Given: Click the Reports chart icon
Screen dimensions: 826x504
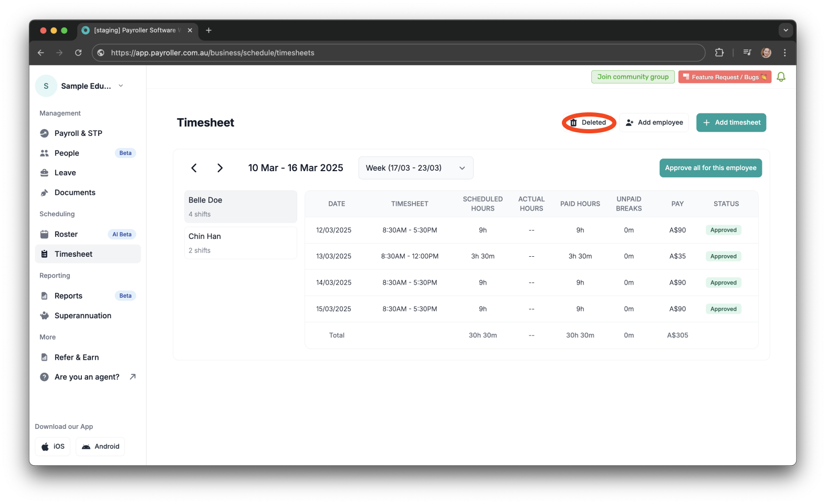Looking at the screenshot, I should [x=45, y=296].
